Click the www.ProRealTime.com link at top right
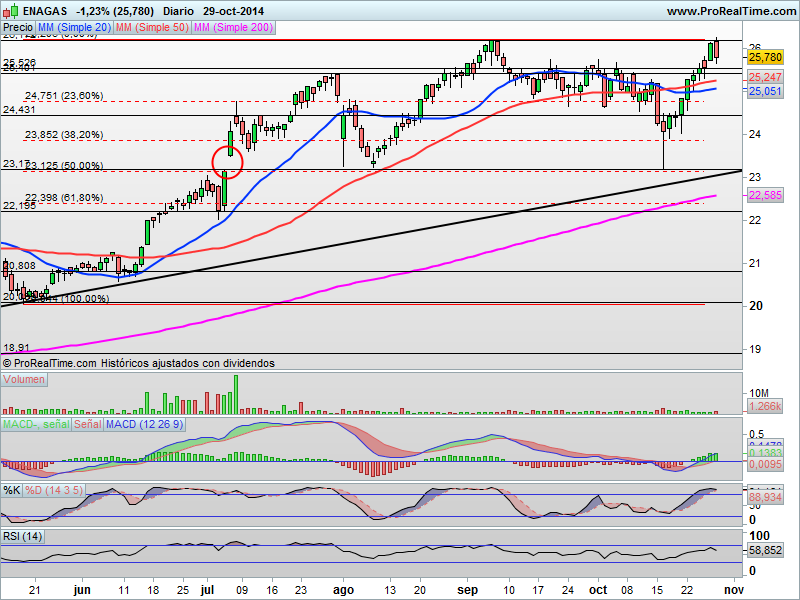This screenshot has height=600, width=800. (x=731, y=11)
